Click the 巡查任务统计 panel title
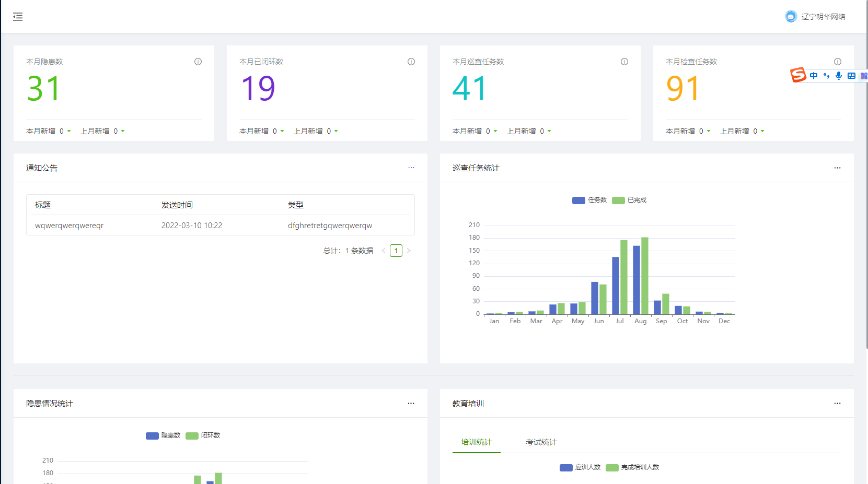Viewport: 868px width, 484px height. click(x=476, y=168)
